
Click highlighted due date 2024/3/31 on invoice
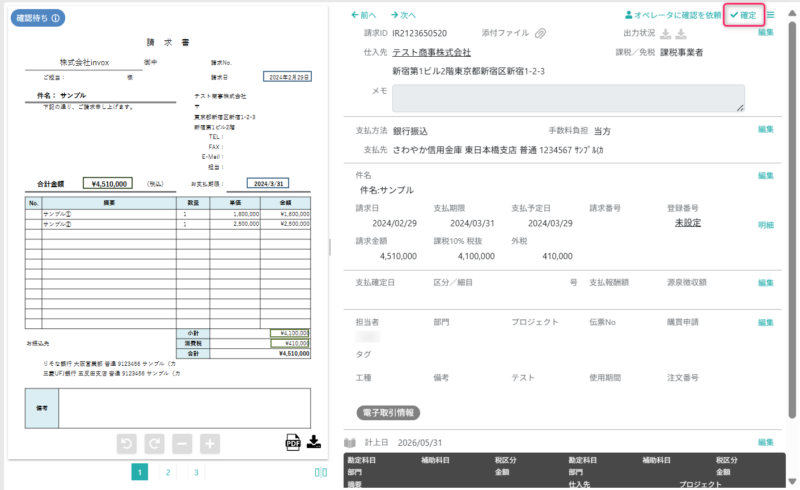point(268,183)
